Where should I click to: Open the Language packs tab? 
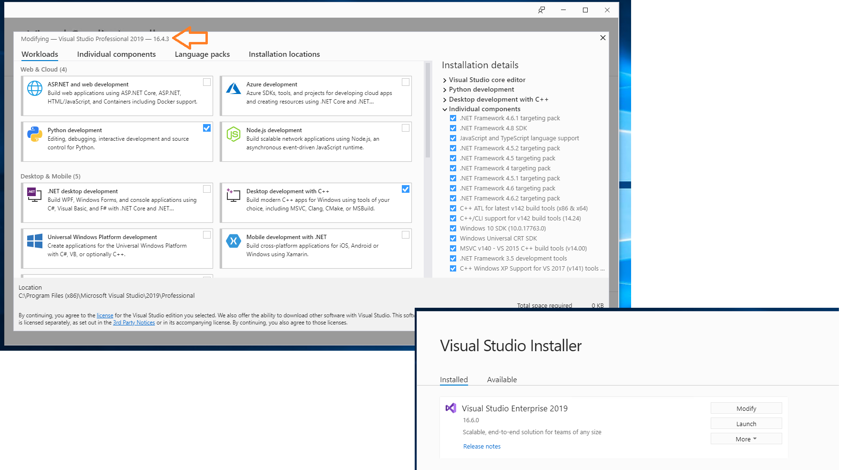(202, 54)
